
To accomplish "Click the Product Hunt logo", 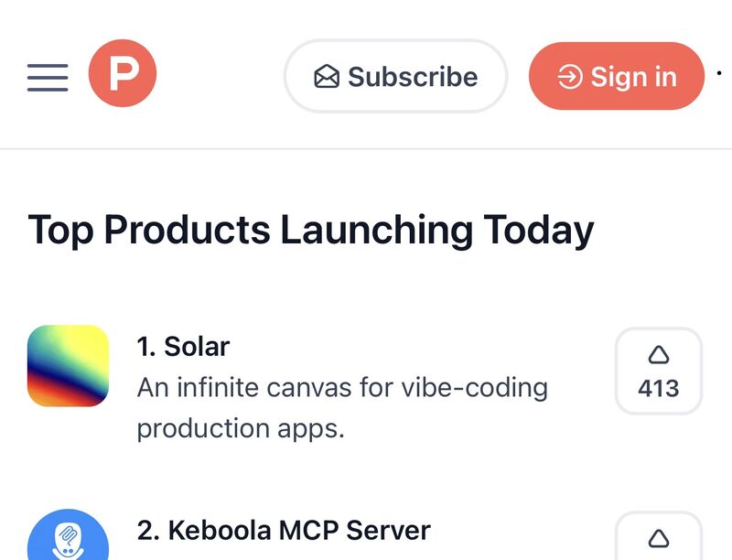I will pyautogui.click(x=125, y=71).
